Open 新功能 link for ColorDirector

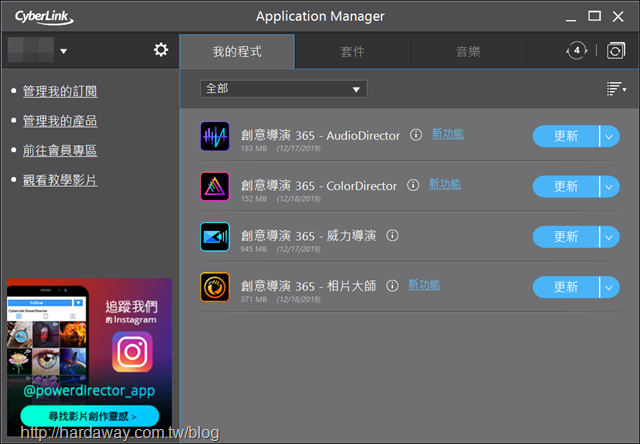pyautogui.click(x=445, y=184)
